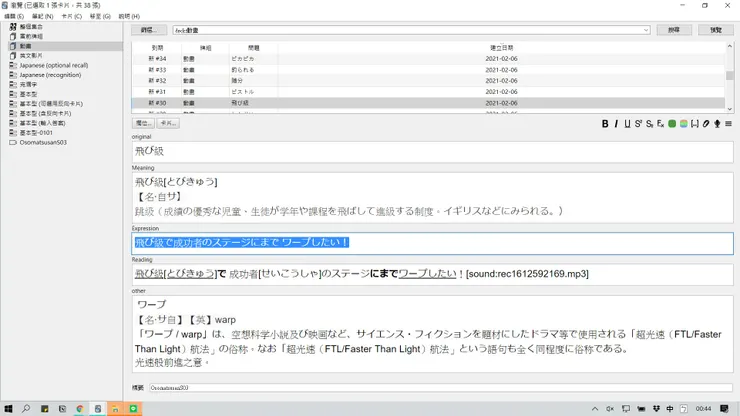Open the 編輯 (E) menu
Screen dimensions: 740x416
(14, 16)
